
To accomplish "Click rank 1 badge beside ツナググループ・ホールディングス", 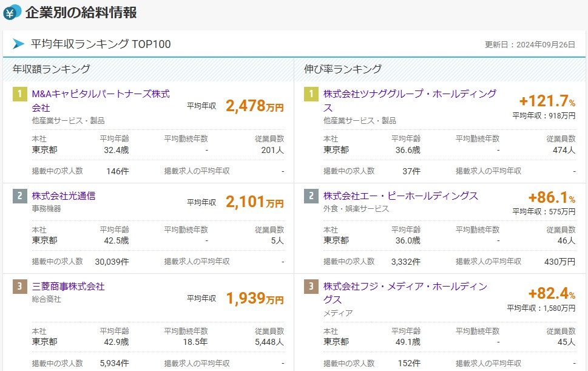I will click(311, 94).
